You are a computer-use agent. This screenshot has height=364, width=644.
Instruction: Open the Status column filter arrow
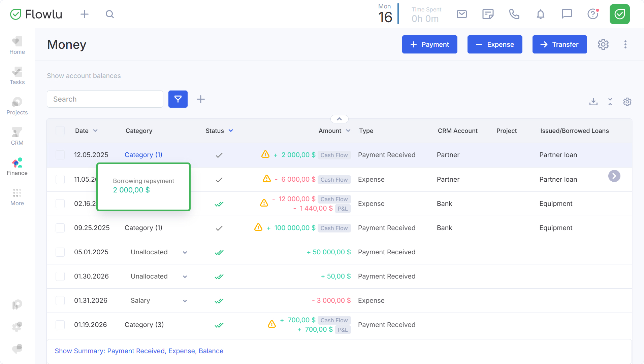click(231, 131)
